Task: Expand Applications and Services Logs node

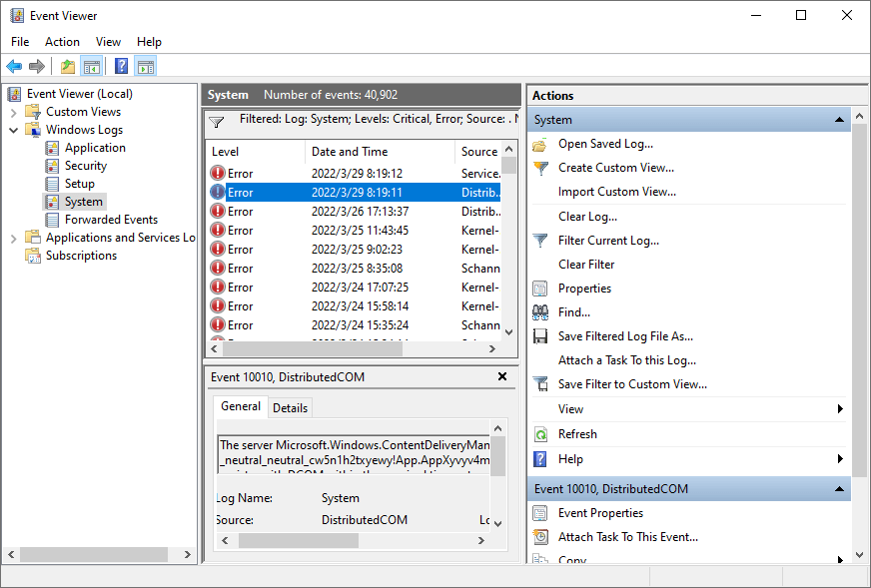Action: pyautogui.click(x=14, y=238)
